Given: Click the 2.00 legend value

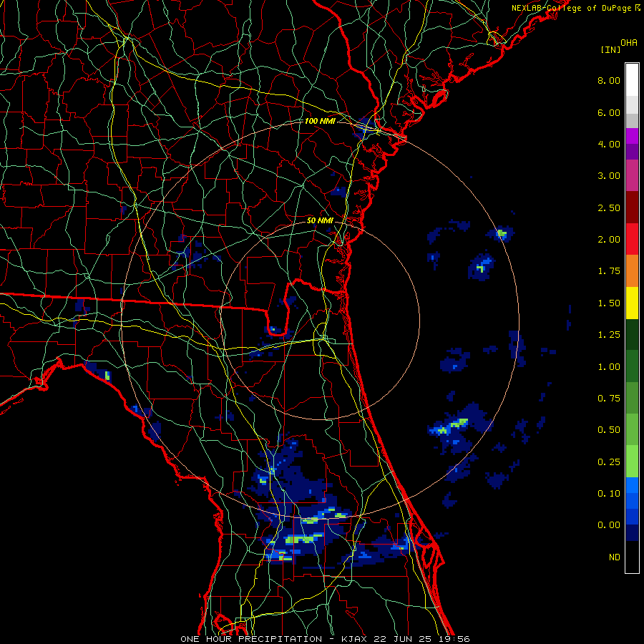Looking at the screenshot, I should click(609, 240).
